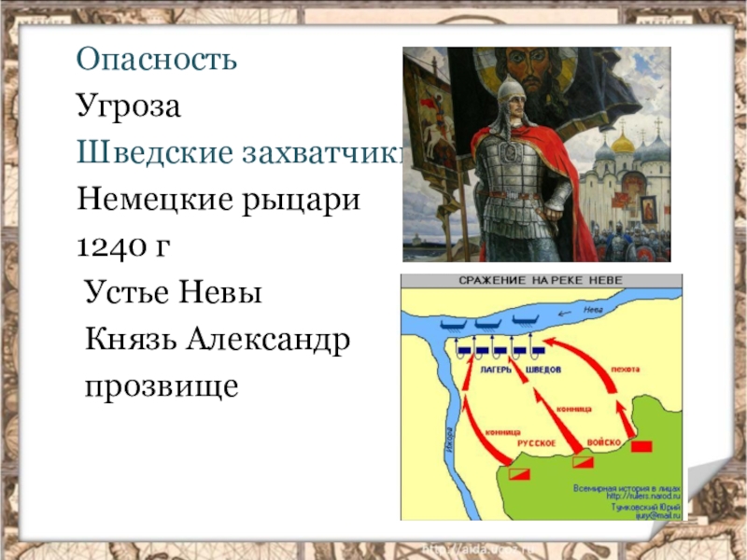747x560 pixels.
Task: Click the 'Русское' label on map
Action: [536, 443]
